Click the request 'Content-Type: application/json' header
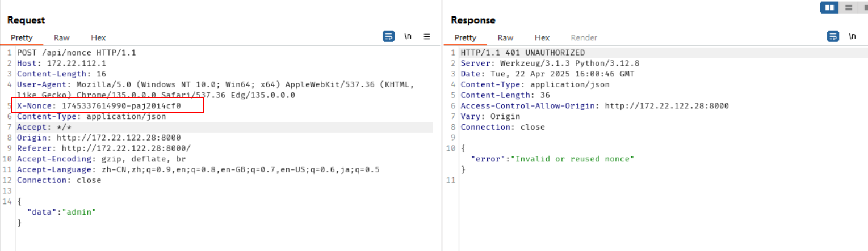This screenshot has height=251, width=868. (91, 116)
